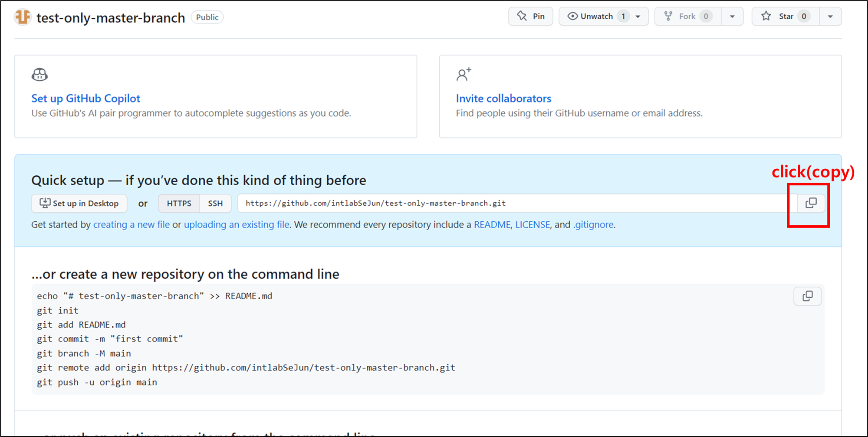
Task: Click the Public visibility badge
Action: 207,17
